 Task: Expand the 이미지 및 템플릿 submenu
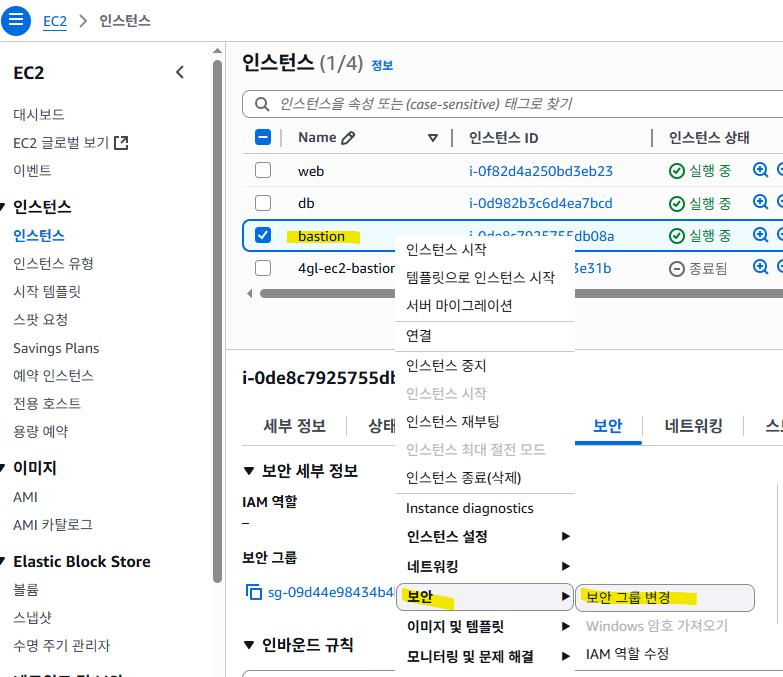tap(485, 626)
